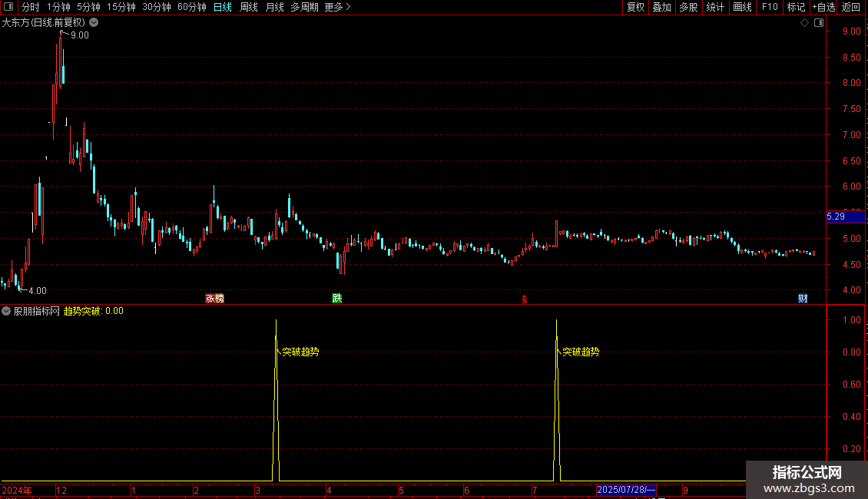The image size is (868, 499).
Task: Click the second 突破趋势 signal label in July
Action: [x=581, y=352]
